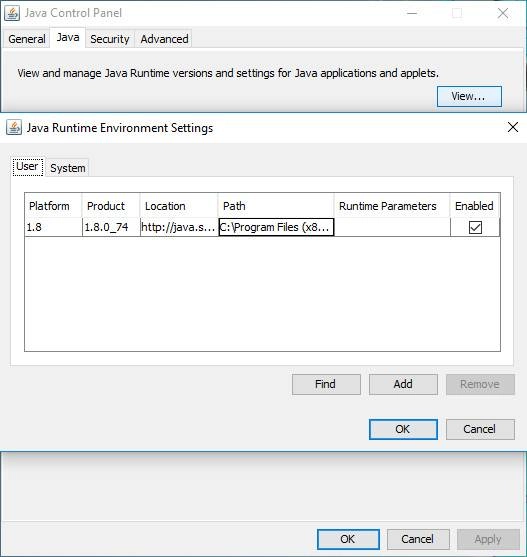The width and height of the screenshot is (527, 557).
Task: Click Cancel in the Java Control Panel
Action: 418,539
